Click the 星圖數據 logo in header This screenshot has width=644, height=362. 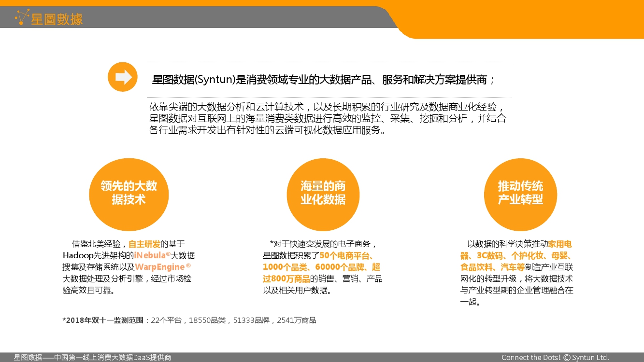(x=49, y=18)
